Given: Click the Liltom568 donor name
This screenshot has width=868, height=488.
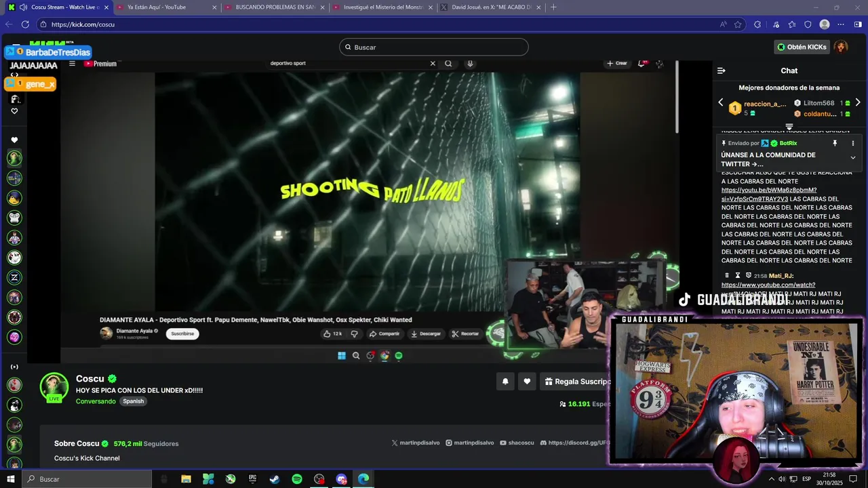Looking at the screenshot, I should pyautogui.click(x=818, y=103).
